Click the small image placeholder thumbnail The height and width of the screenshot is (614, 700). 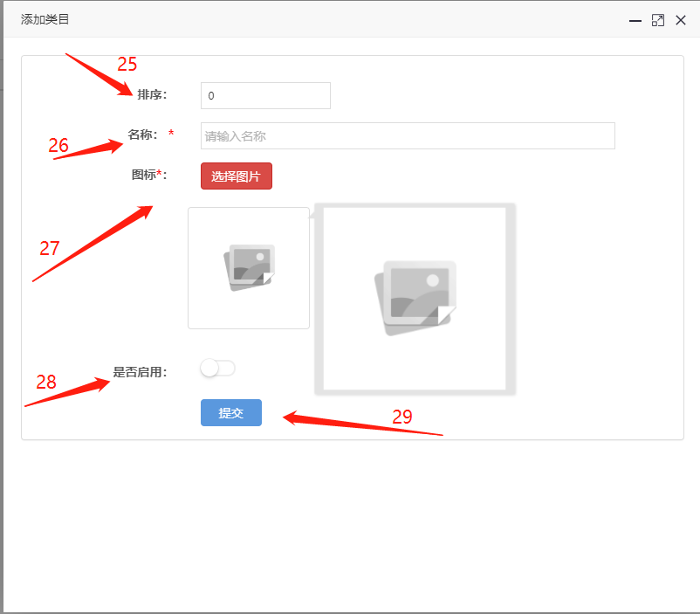pos(249,268)
